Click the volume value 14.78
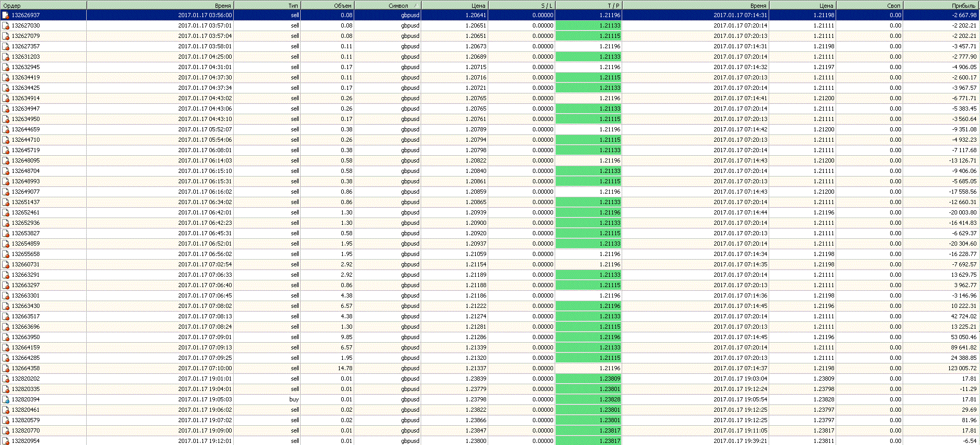 pos(345,368)
